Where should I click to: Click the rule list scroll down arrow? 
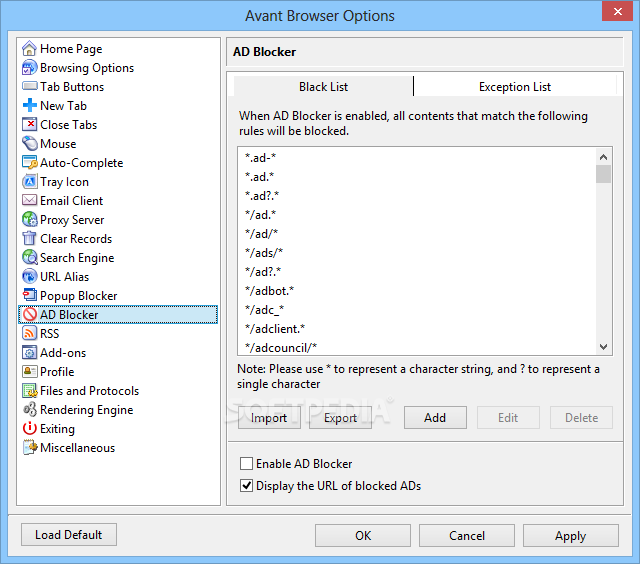[603, 347]
